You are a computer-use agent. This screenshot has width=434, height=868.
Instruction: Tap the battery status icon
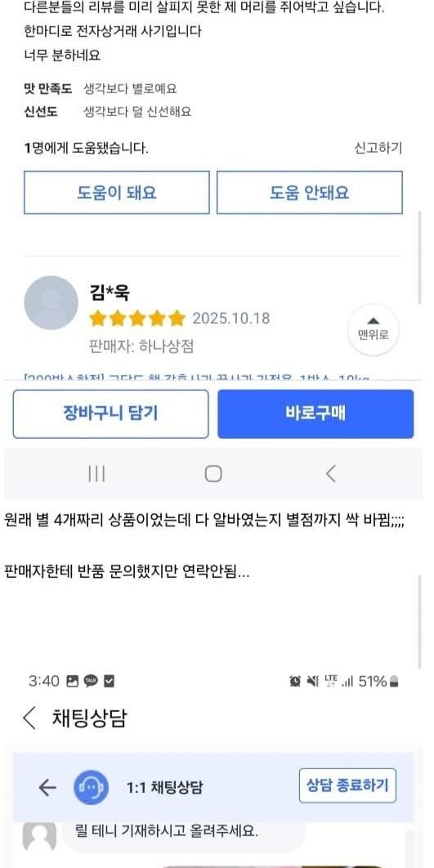point(394,682)
